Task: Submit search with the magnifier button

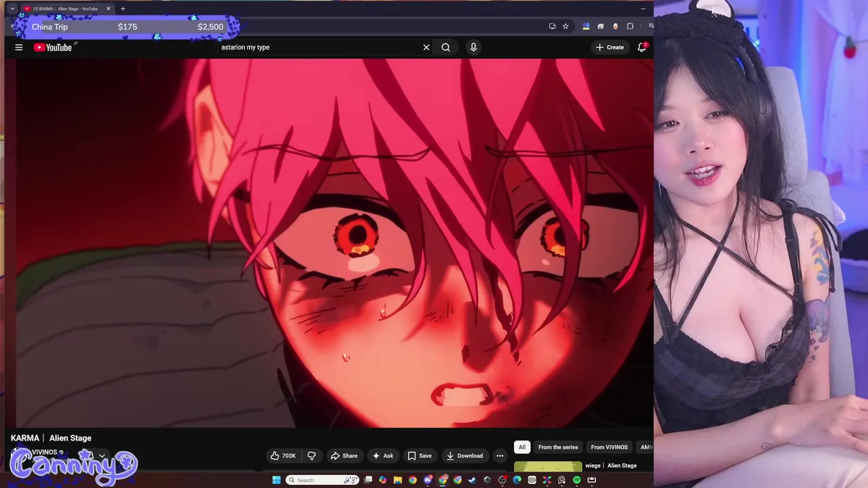Action: point(446,47)
